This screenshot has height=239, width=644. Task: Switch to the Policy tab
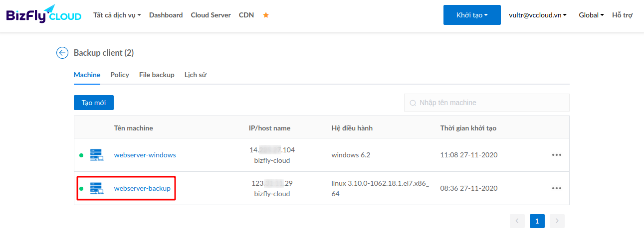120,75
